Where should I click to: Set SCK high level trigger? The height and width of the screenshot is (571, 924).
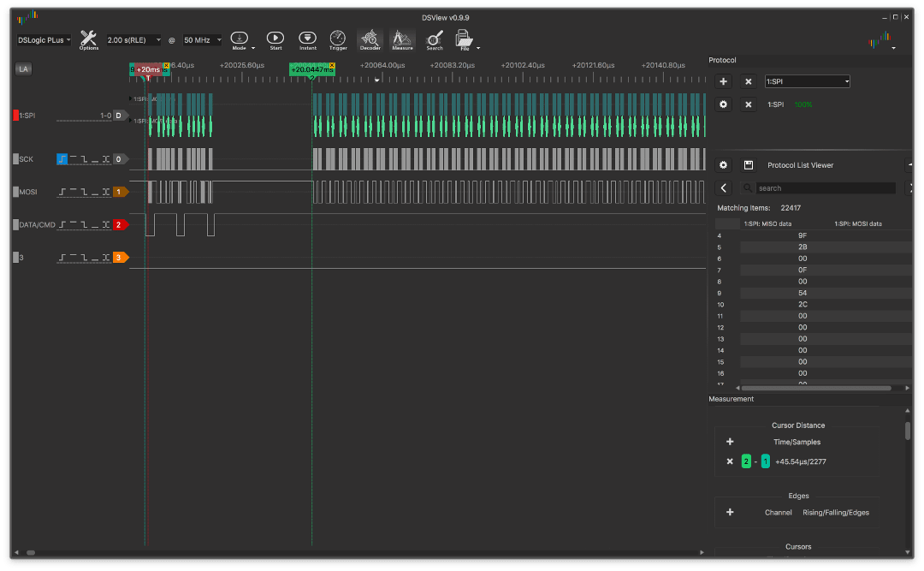pos(73,158)
